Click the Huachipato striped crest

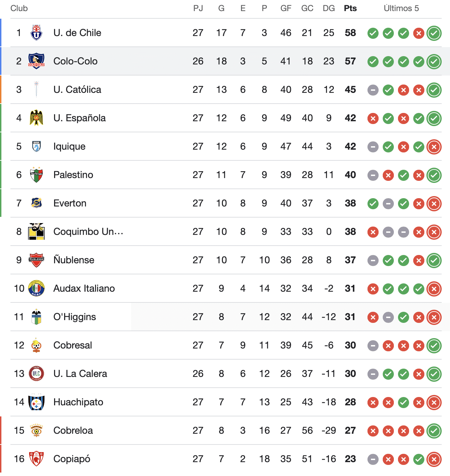click(x=36, y=402)
